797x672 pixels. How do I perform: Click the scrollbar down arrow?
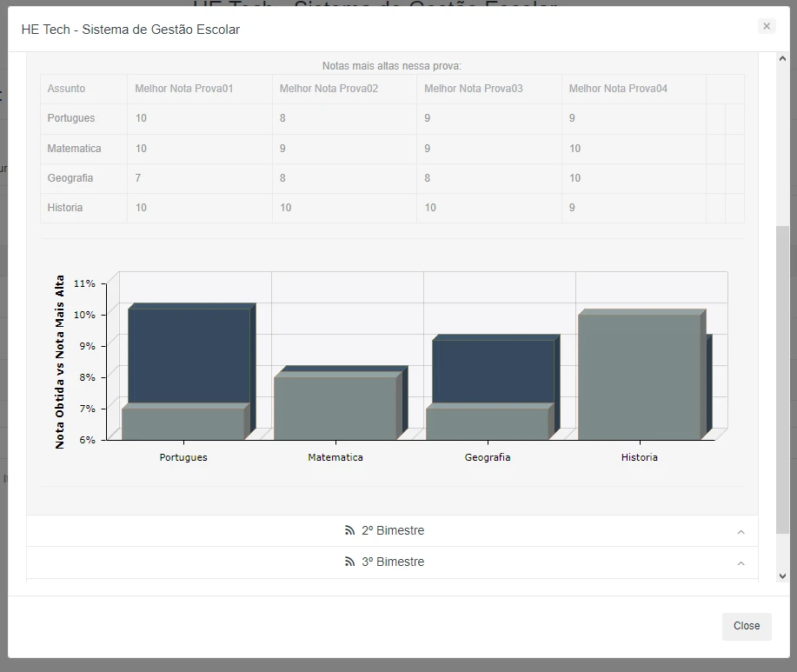click(782, 576)
